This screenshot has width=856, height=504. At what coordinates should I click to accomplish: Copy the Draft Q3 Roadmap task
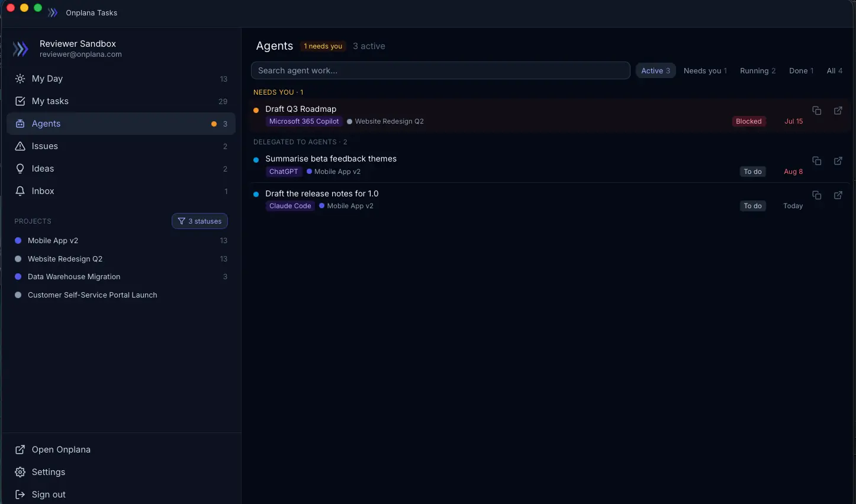pos(817,111)
